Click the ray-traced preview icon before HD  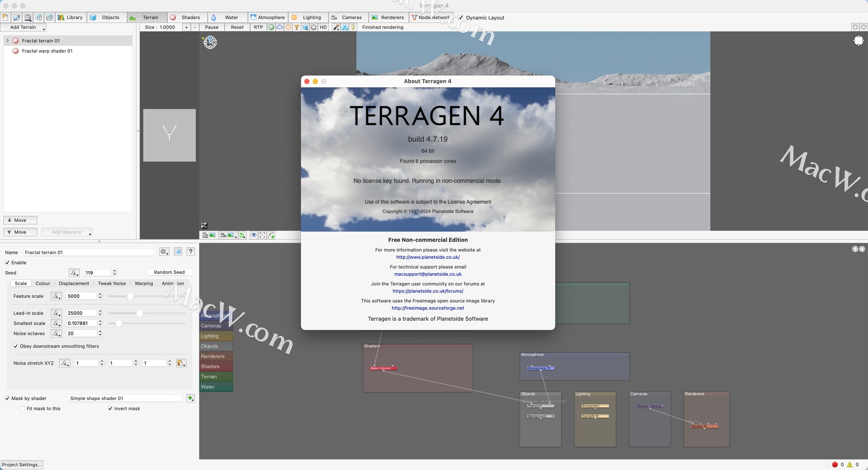tap(314, 27)
